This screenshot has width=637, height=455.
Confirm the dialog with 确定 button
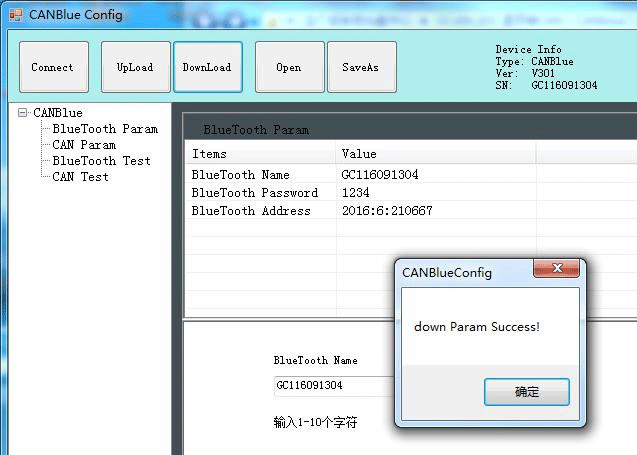(526, 392)
